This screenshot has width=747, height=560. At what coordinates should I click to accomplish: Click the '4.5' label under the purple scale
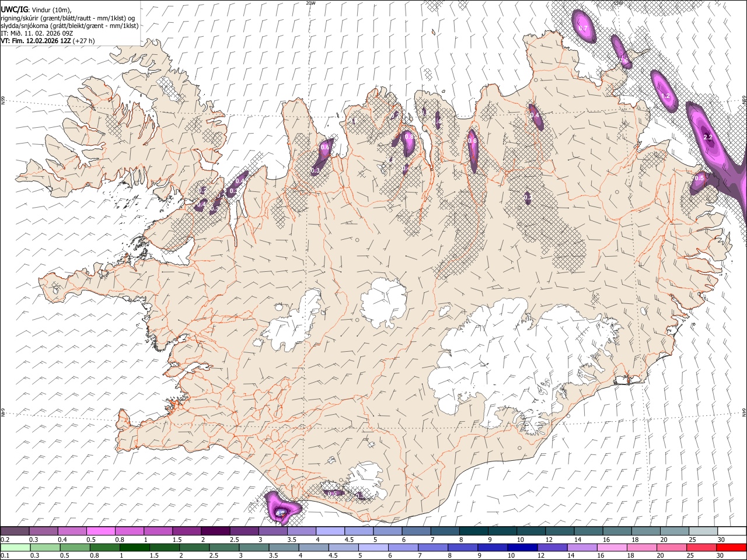(348, 540)
